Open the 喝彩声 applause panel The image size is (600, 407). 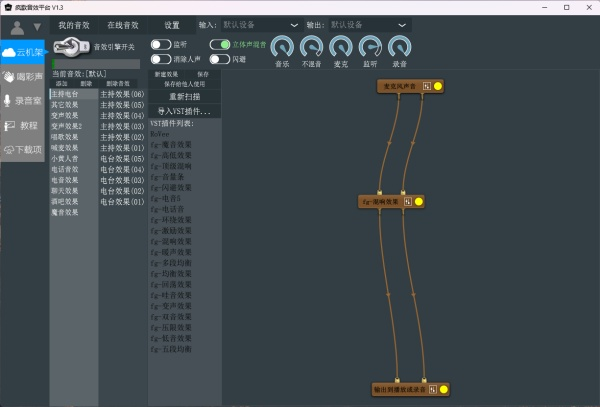click(24, 76)
